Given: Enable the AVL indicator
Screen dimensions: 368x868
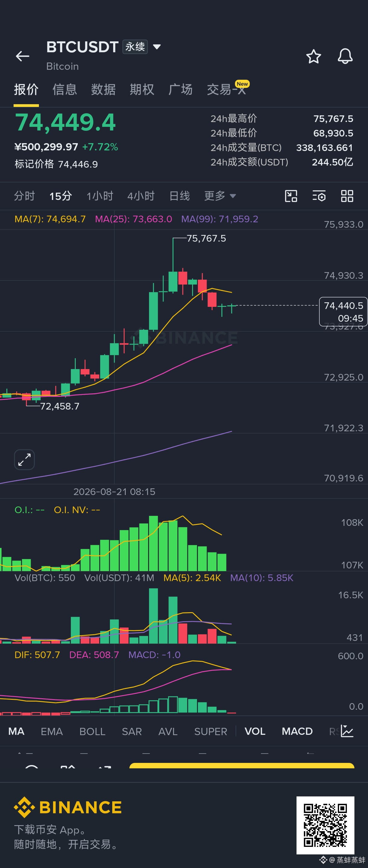Looking at the screenshot, I should (168, 731).
